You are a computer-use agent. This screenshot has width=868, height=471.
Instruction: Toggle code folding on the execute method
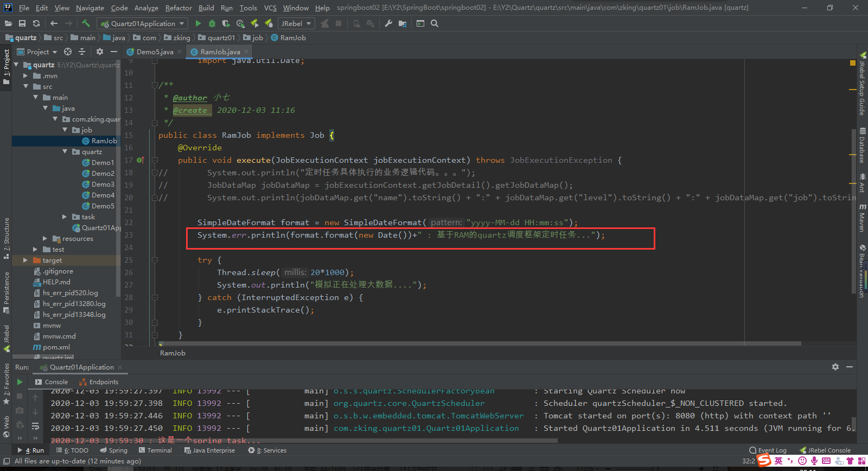[x=155, y=160]
